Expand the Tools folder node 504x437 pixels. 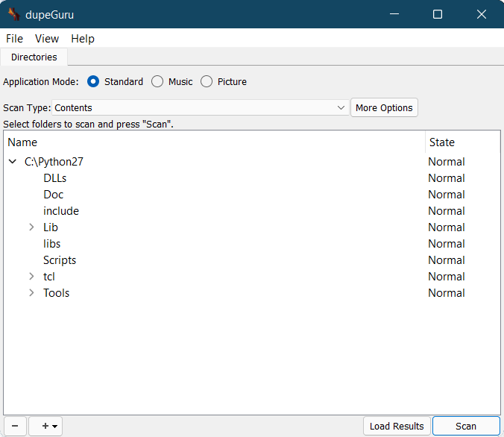point(31,293)
